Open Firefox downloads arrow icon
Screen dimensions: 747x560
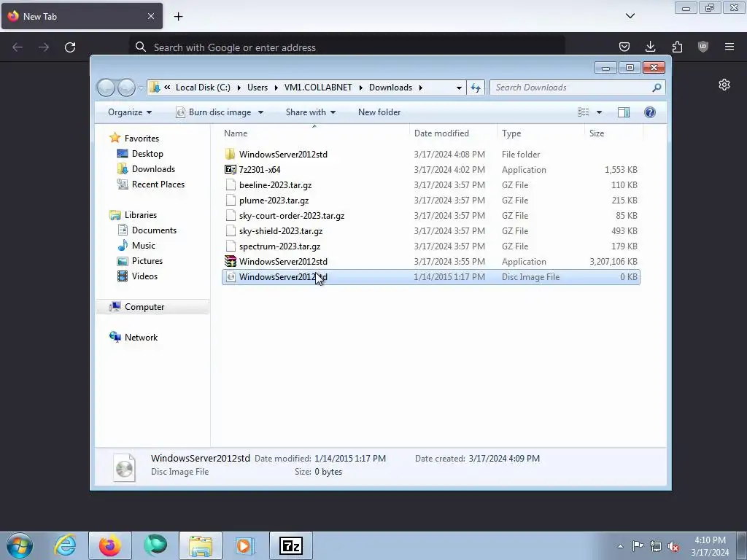pos(650,47)
